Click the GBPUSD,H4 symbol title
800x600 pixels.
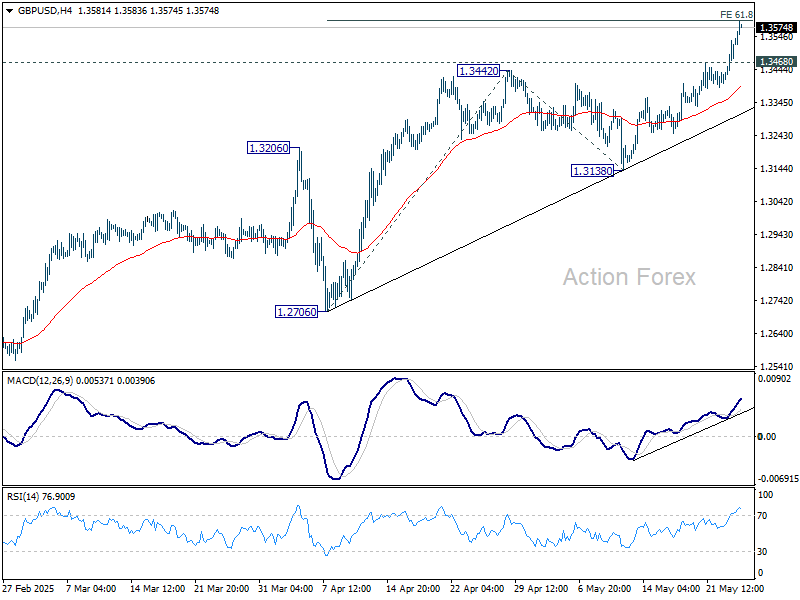[x=45, y=11]
